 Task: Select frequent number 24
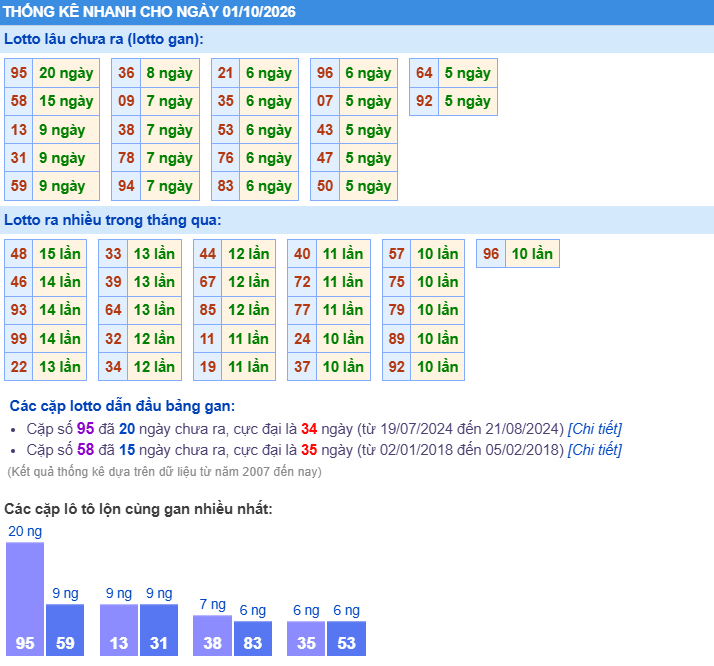pos(302,339)
